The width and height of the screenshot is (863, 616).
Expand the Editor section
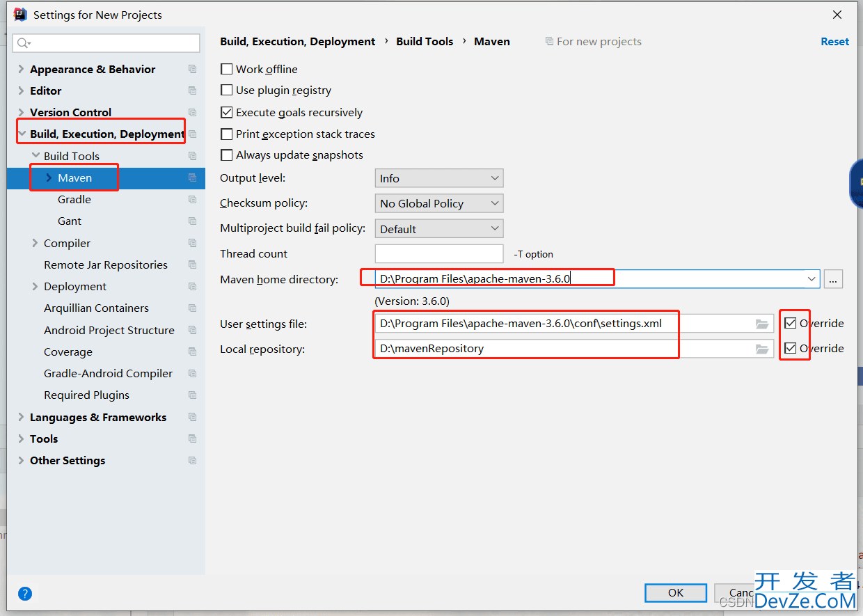point(22,91)
